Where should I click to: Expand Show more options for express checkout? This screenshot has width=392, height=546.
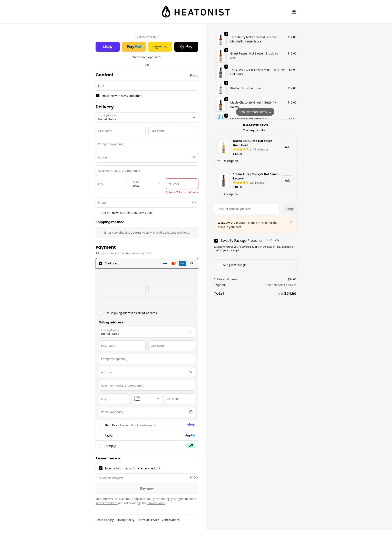click(147, 57)
